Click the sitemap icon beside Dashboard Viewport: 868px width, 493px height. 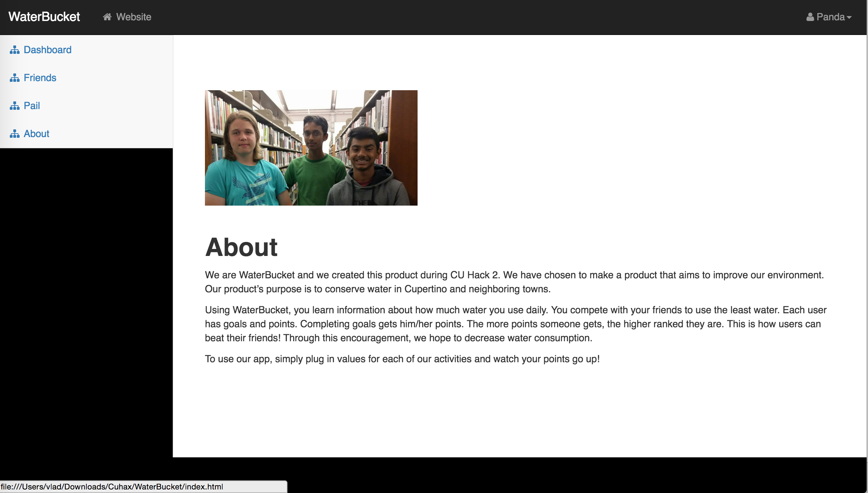(15, 50)
